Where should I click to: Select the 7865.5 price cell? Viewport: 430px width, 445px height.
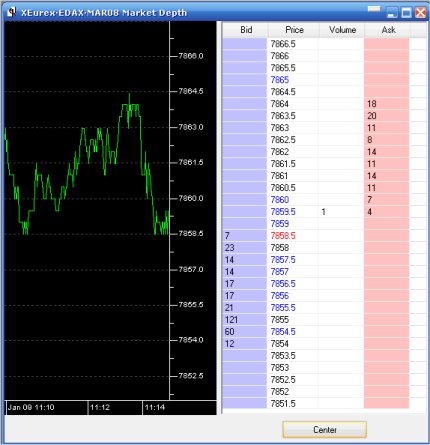click(x=292, y=68)
